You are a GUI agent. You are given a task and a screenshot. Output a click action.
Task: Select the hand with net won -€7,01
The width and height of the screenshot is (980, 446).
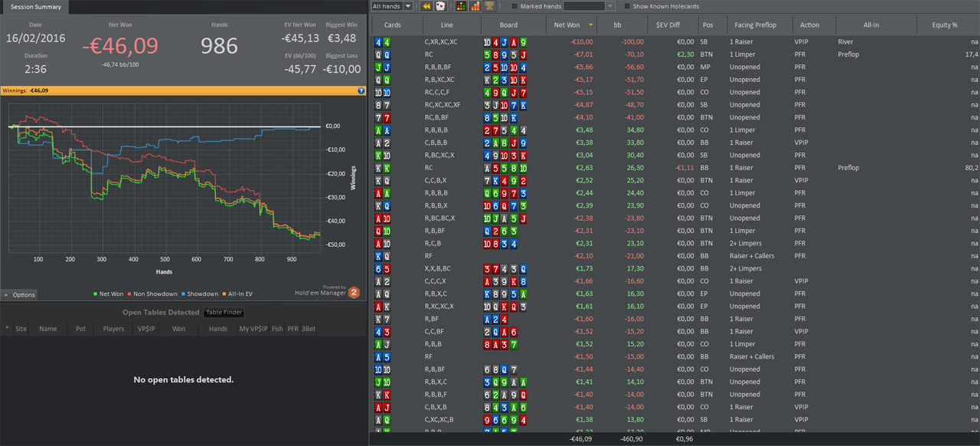[x=674, y=54]
